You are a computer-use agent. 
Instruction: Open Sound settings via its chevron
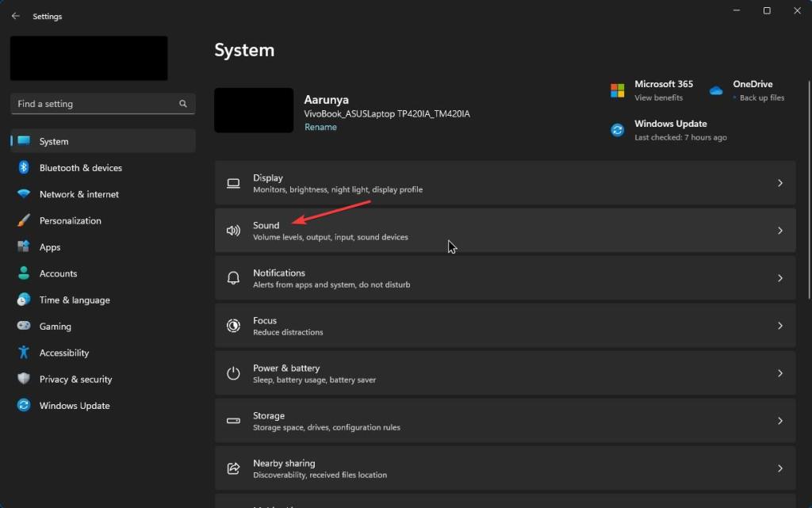point(780,231)
